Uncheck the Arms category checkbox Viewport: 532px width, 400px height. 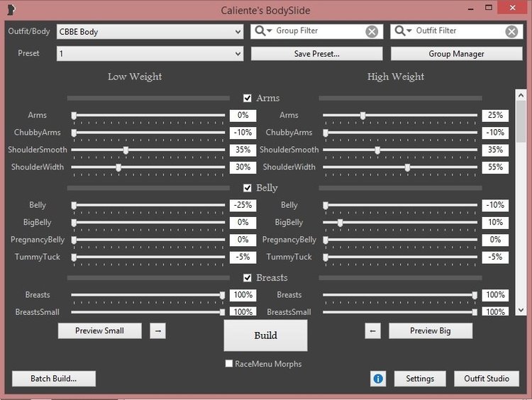coord(248,98)
